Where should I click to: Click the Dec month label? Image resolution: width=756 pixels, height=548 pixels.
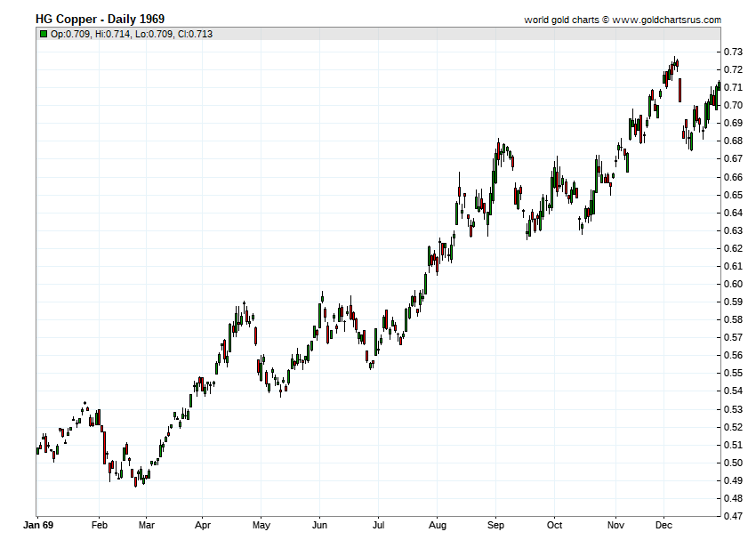click(664, 524)
